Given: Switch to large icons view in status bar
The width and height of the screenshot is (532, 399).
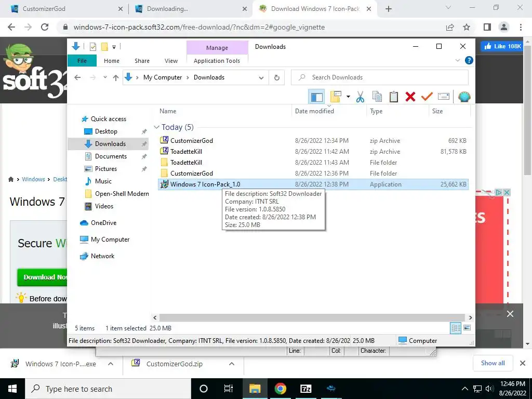Looking at the screenshot, I should 467,328.
